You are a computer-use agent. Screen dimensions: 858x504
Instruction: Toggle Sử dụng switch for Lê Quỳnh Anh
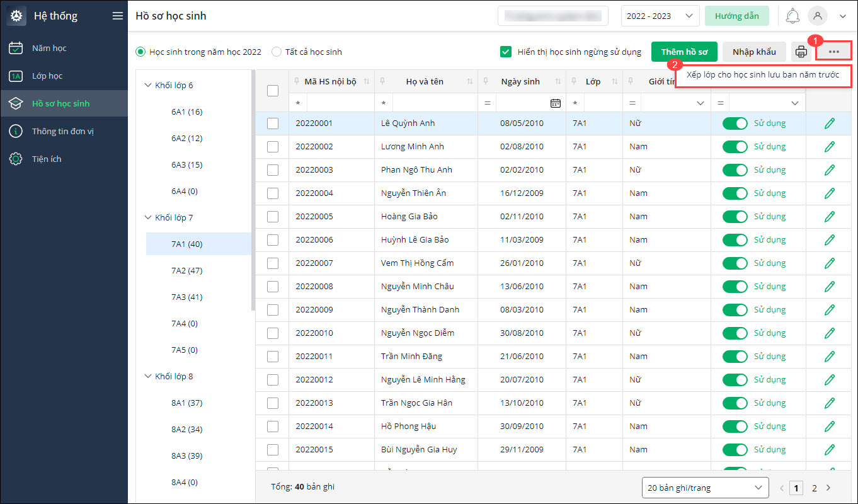pyautogui.click(x=735, y=123)
